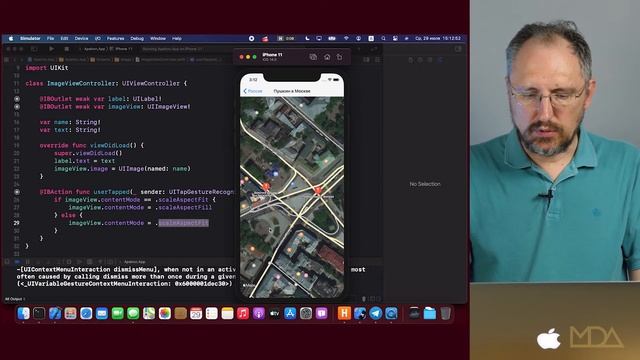Click the ImageViewController class declaration
Image resolution: width=640 pixels, height=360 pixels.
point(106,83)
